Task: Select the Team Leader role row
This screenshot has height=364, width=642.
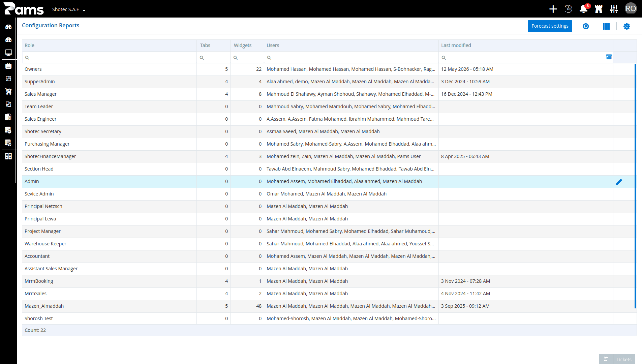Action: [x=329, y=107]
